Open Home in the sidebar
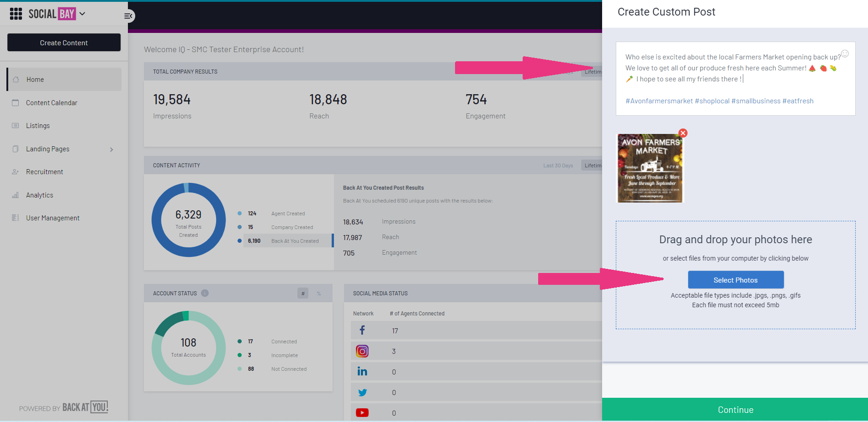Viewport: 868px width, 422px height. pyautogui.click(x=64, y=79)
